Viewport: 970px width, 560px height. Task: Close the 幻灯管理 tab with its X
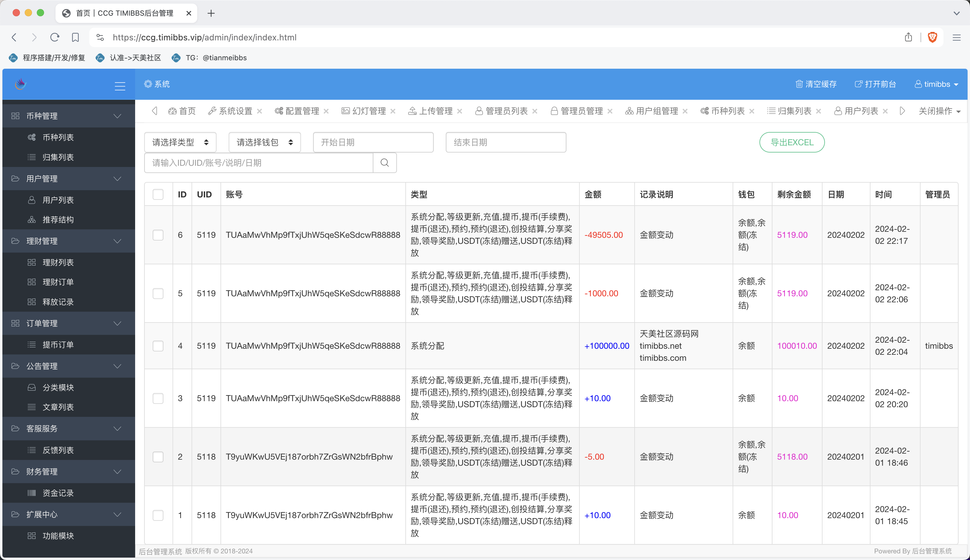tap(393, 111)
